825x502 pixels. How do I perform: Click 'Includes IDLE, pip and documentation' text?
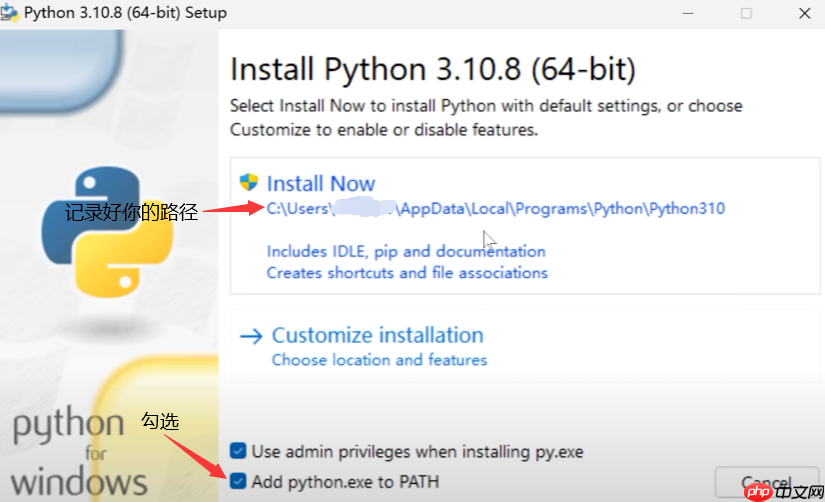(406, 251)
